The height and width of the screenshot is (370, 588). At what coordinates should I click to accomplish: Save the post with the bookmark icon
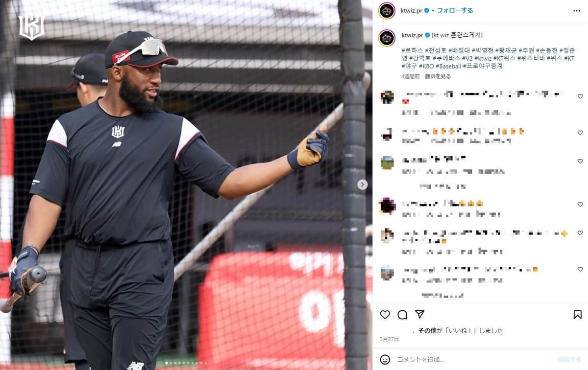click(578, 315)
